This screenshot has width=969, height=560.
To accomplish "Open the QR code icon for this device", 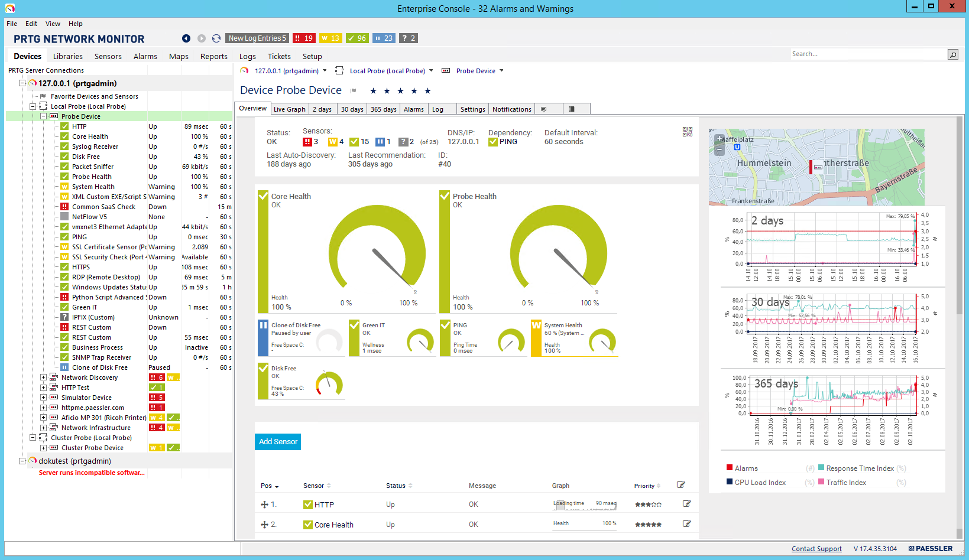I will tap(687, 132).
